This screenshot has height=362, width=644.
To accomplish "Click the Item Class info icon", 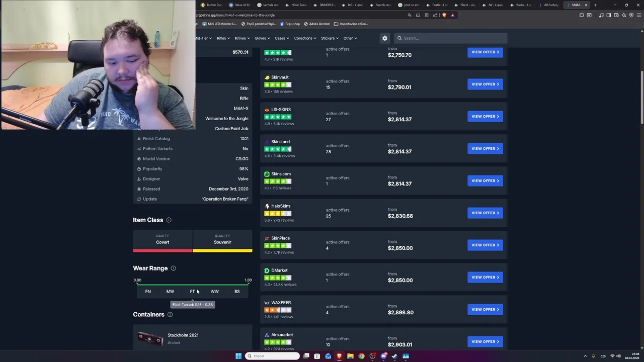I will click(169, 220).
